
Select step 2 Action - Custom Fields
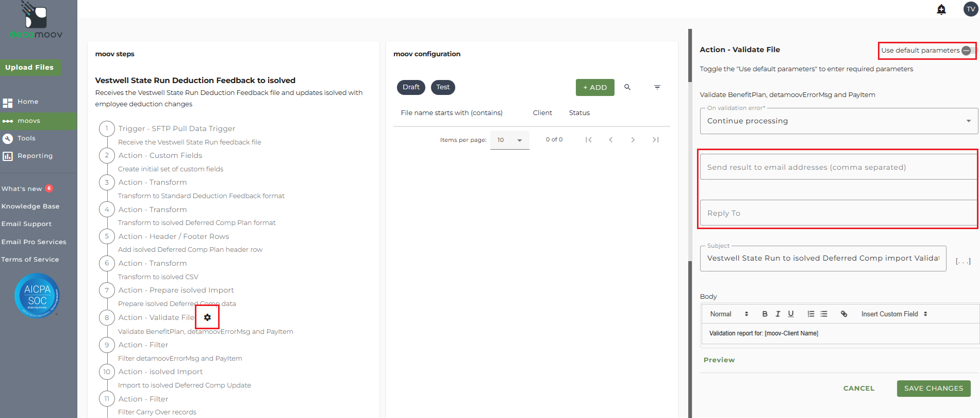coord(160,155)
